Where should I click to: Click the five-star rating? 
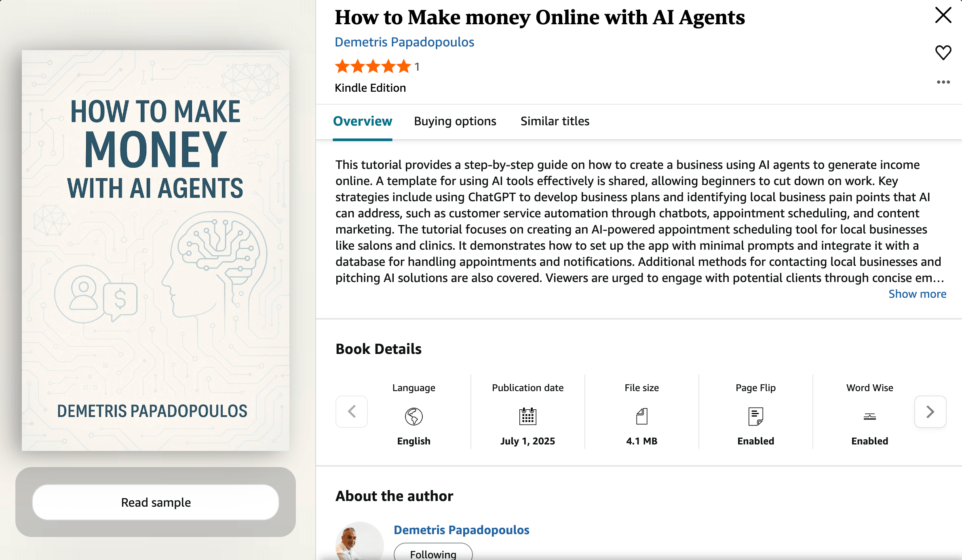tap(372, 66)
